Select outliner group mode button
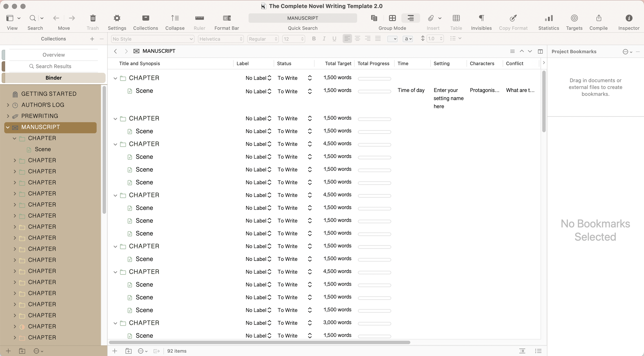Viewport: 644px width, 356px height. 410,18
